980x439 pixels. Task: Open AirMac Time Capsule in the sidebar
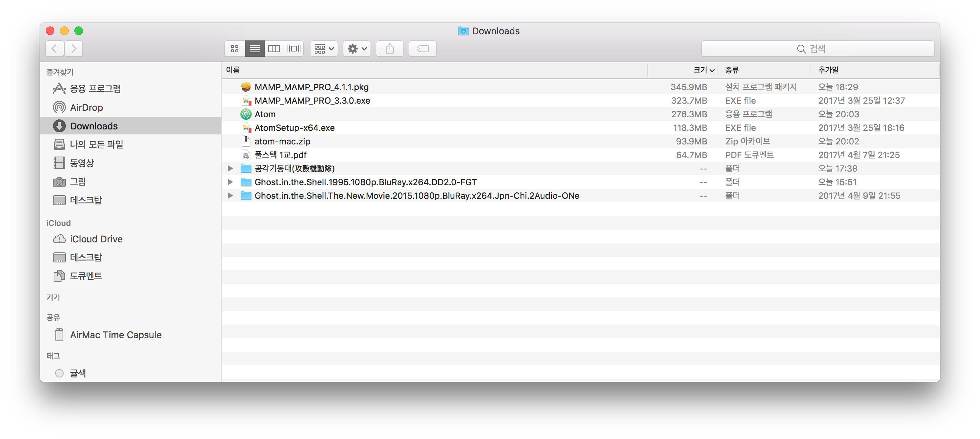pyautogui.click(x=131, y=335)
